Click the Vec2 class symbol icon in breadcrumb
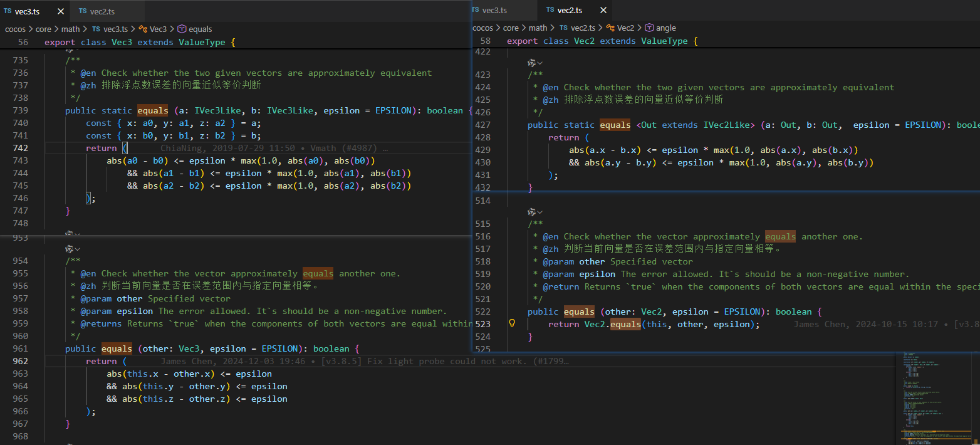Viewport: 980px width, 445px height. 610,28
